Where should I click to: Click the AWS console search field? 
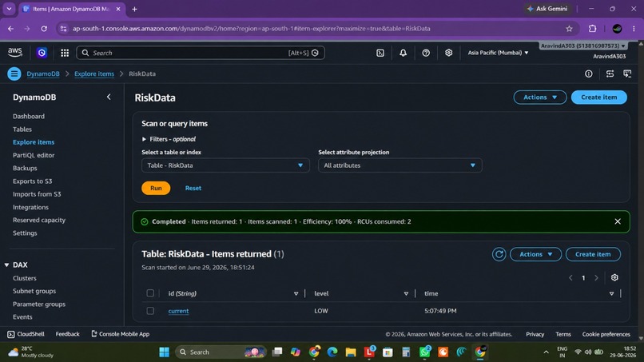[x=201, y=53]
